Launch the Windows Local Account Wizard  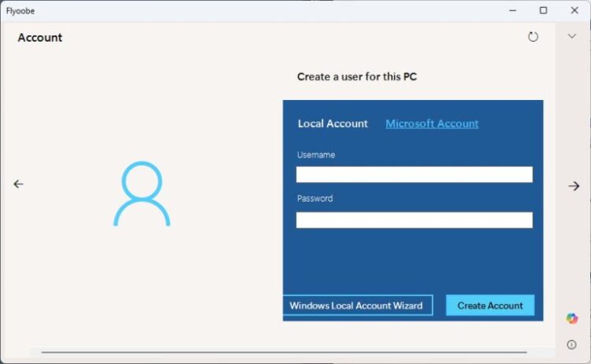coord(357,306)
